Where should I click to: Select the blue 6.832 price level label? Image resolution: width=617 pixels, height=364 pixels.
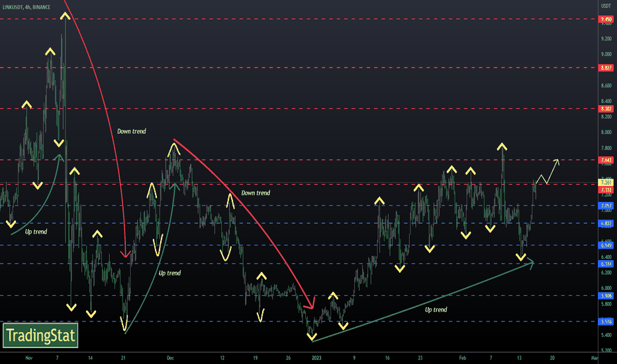(x=606, y=223)
